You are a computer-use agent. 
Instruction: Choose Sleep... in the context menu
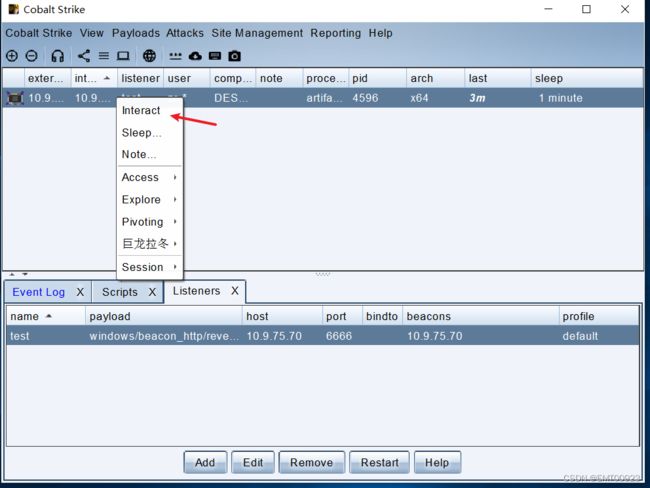(x=150, y=133)
